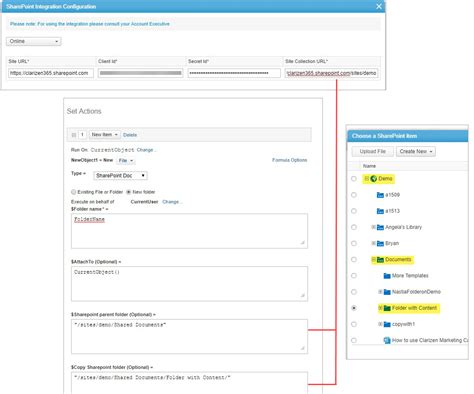Click the NastiaFolderonDemo folder icon
Screen dimensions: 474x394
click(x=387, y=292)
